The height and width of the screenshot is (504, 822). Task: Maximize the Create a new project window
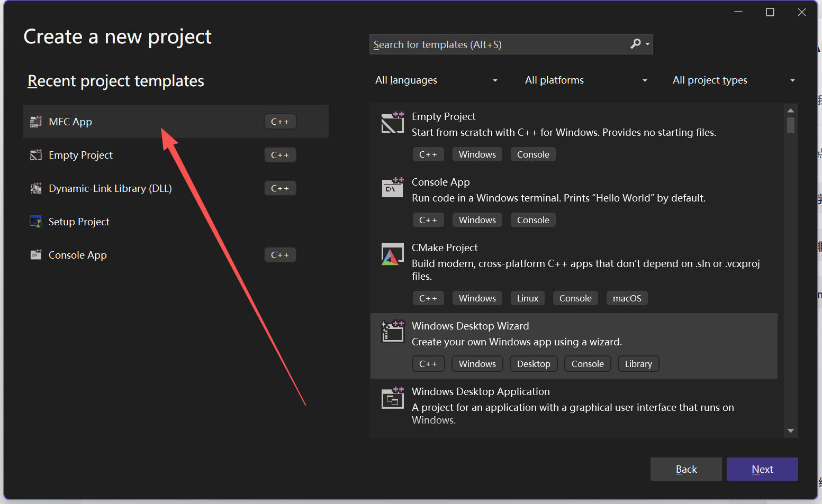(x=770, y=12)
